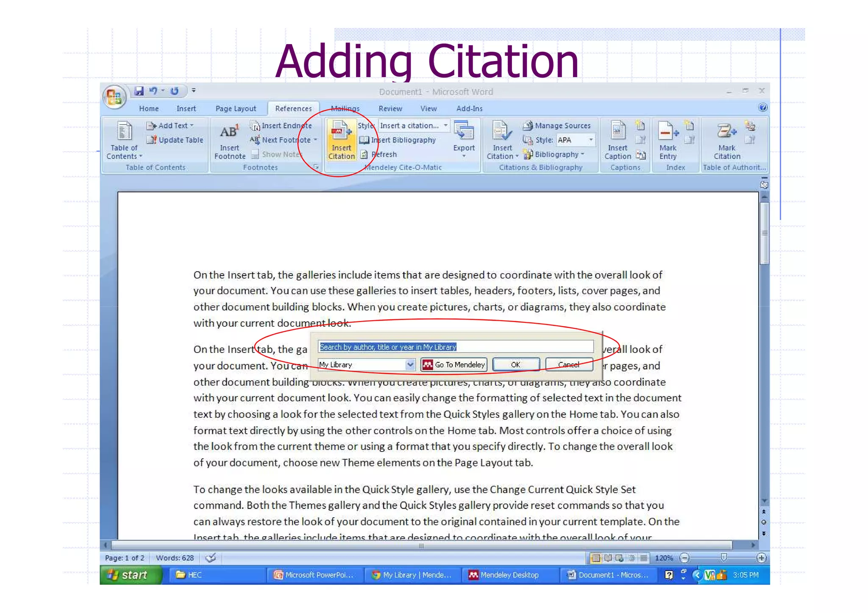The image size is (868, 613).
Task: Click the vertical scrollbar thumb
Action: click(764, 233)
